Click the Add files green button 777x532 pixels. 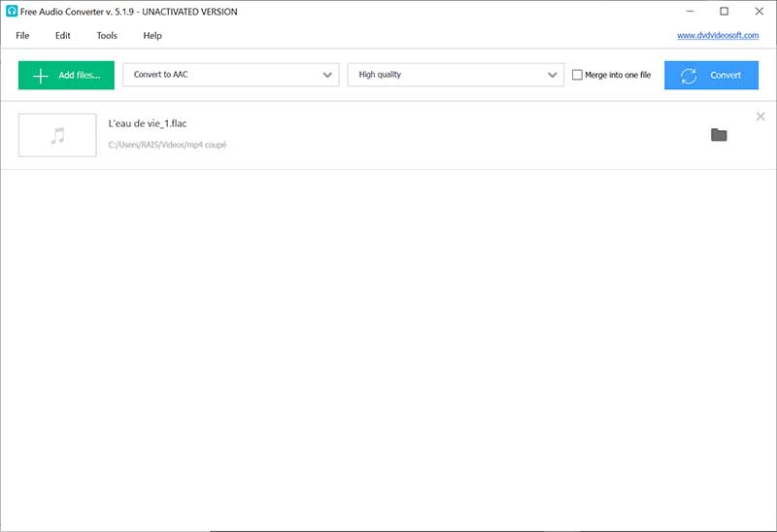(x=66, y=76)
